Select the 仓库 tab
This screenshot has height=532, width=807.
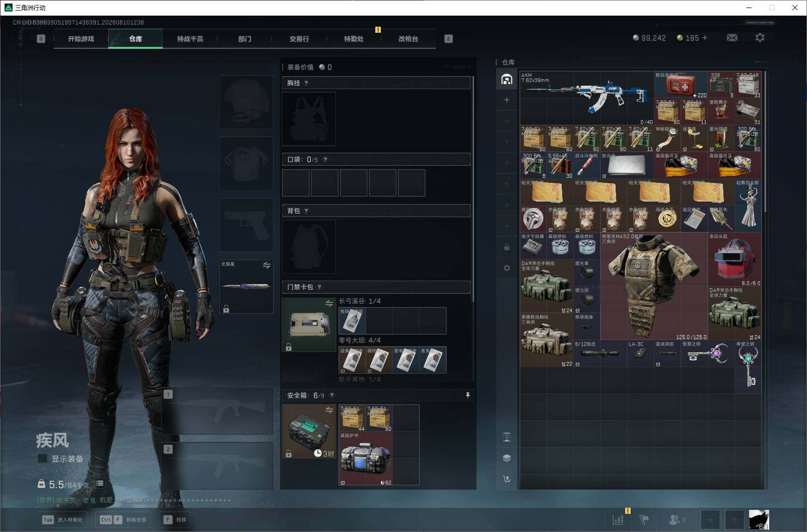coord(136,39)
